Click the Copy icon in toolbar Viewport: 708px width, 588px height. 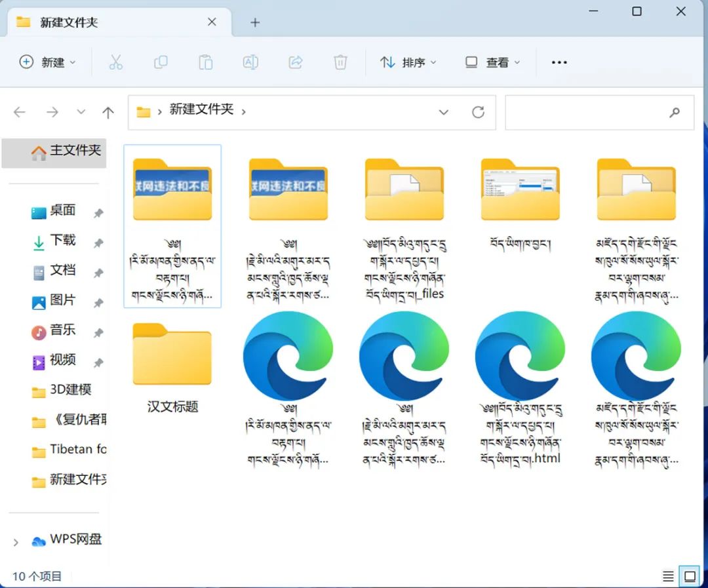[161, 62]
